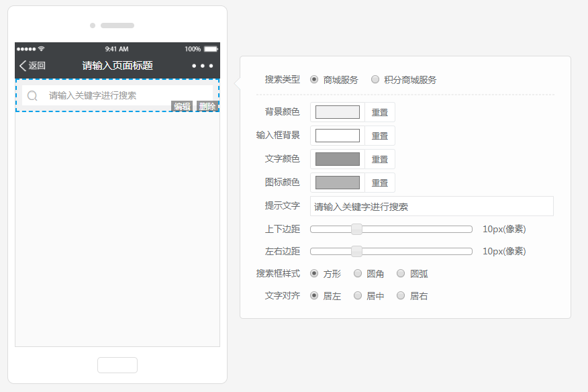Select 商城服务 search type
588x392 pixels.
pyautogui.click(x=314, y=80)
